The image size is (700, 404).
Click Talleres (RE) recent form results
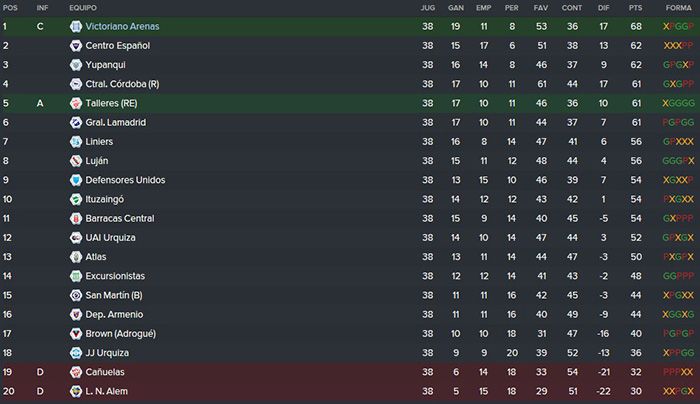pyautogui.click(x=679, y=103)
